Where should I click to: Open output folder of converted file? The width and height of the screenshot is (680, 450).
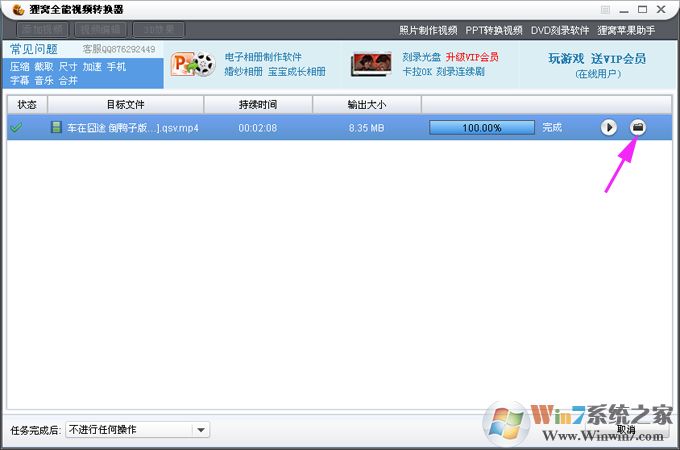click(638, 127)
